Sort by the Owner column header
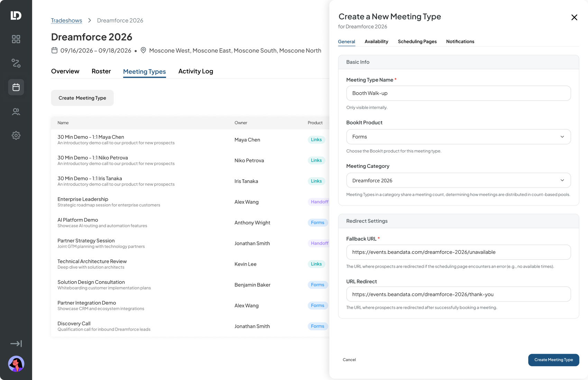588x380 pixels. pos(241,123)
